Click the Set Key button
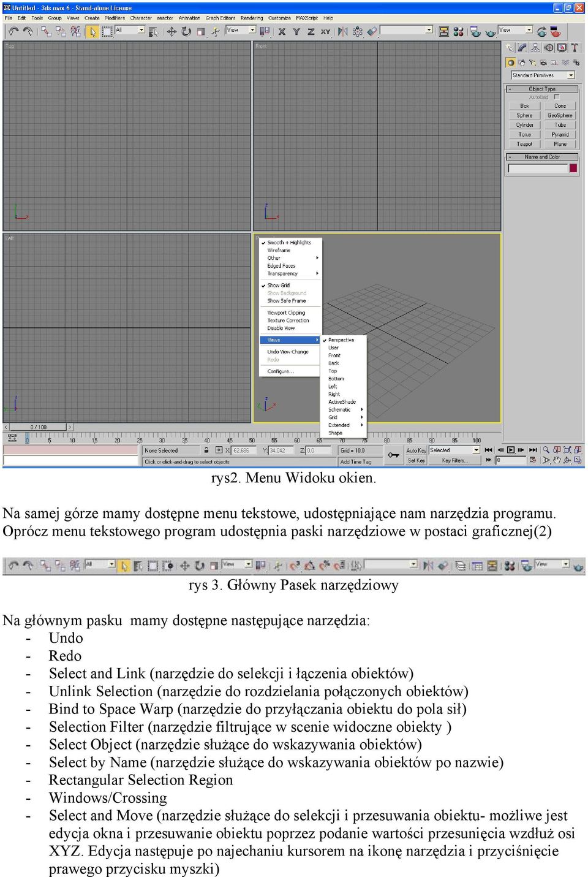The height and width of the screenshot is (877, 588). [416, 460]
